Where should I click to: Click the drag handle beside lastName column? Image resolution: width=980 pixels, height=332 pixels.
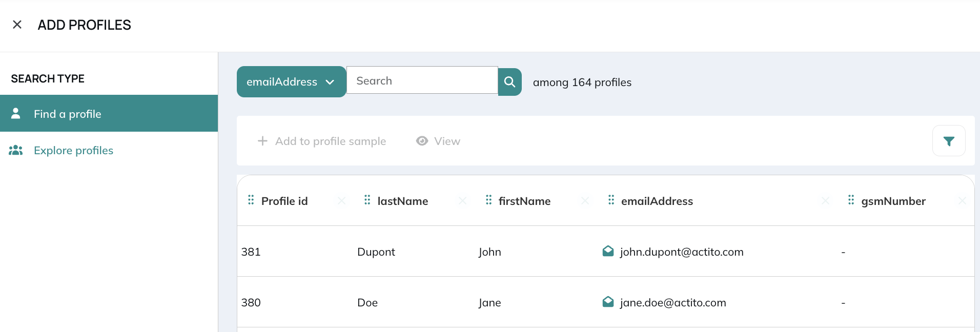(x=367, y=200)
